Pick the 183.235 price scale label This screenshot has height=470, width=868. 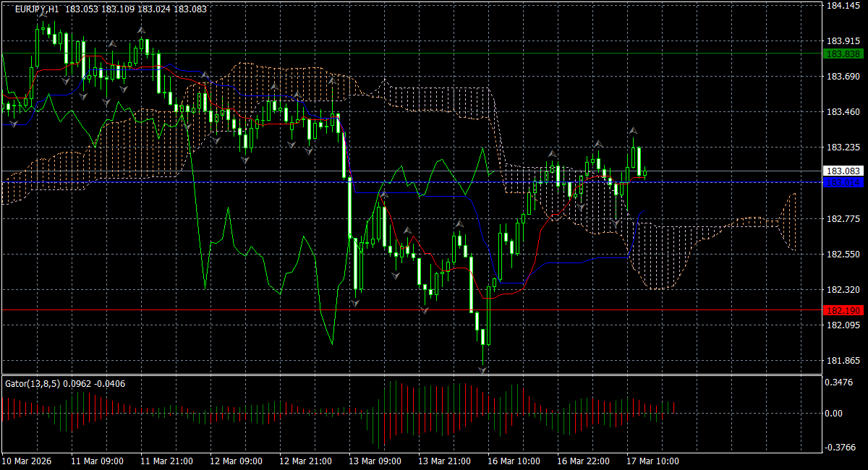click(x=843, y=148)
